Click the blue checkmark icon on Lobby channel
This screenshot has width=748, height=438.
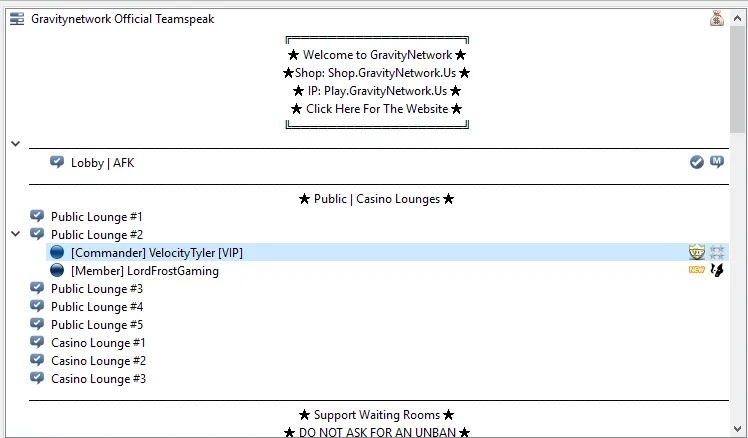tap(697, 162)
